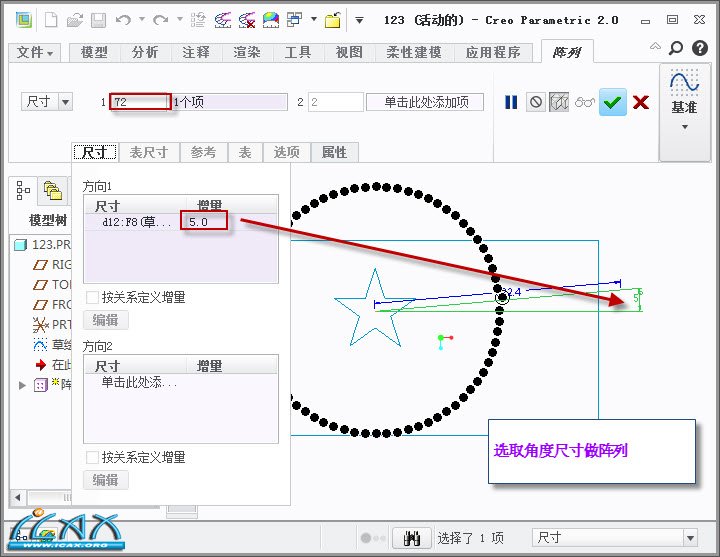
Task: Click the 编辑 button under 方向1
Action: (106, 320)
